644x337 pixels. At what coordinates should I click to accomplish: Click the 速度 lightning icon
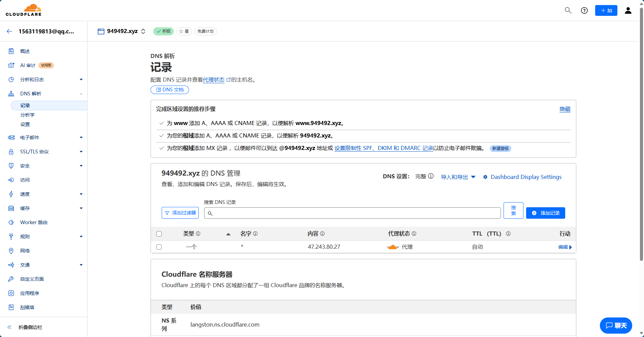[x=11, y=194]
